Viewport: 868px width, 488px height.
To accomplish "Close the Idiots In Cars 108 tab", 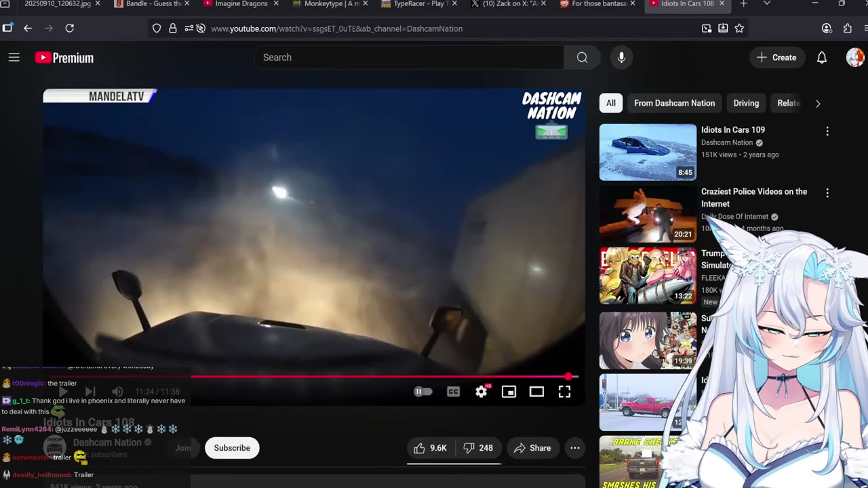I will (x=722, y=3).
